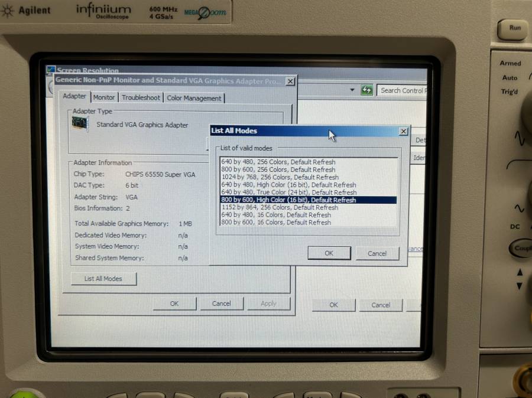
Task: Choose 800 by 600, High Color (16 bit)
Action: click(x=288, y=200)
